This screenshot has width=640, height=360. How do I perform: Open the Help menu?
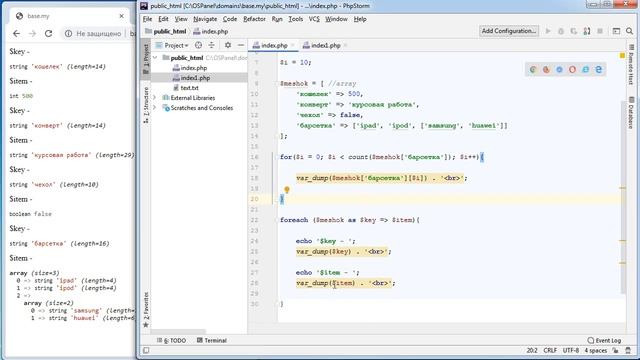pos(360,19)
